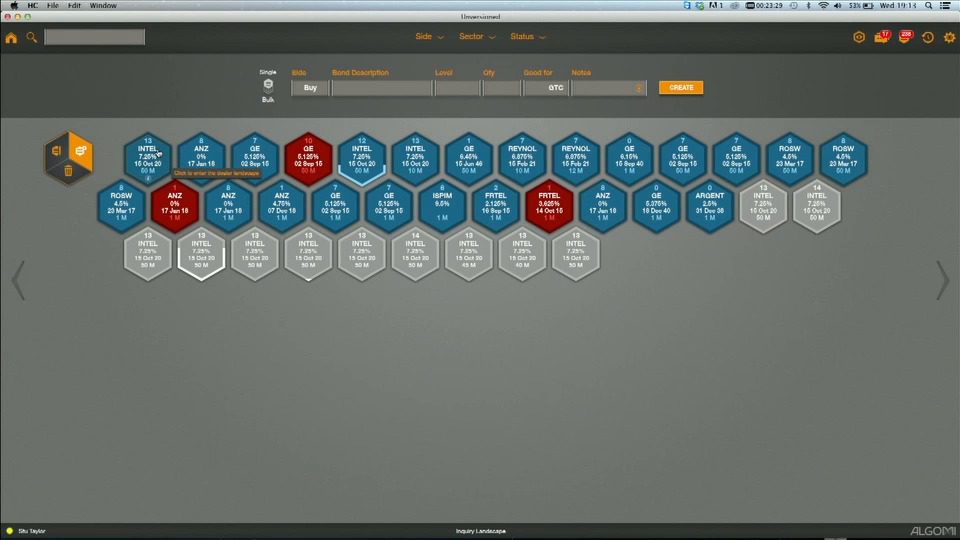The image size is (960, 540).
Task: Open the Edit menu
Action: coord(74,6)
